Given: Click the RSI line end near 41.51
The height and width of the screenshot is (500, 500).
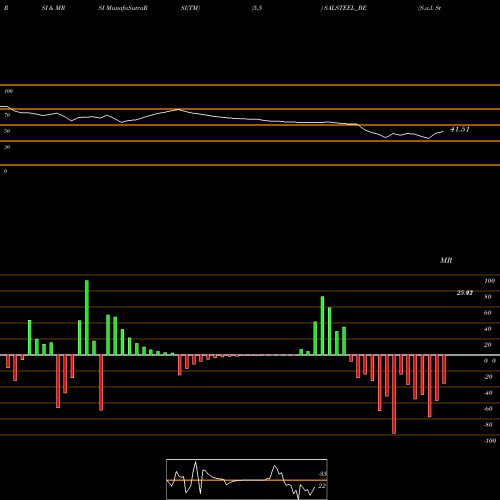Looking at the screenshot, I should click(x=443, y=132).
